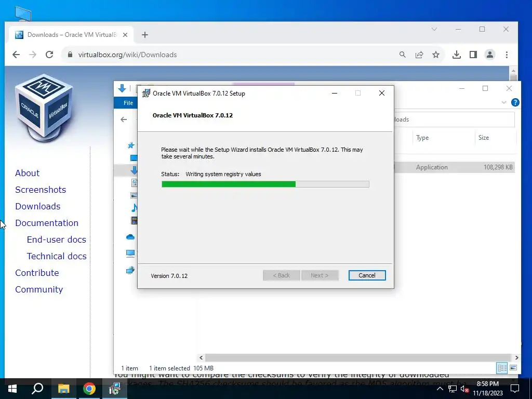Screen dimensions: 532x399
Task: Open the Chrome three-dot menu
Action: coord(507,55)
